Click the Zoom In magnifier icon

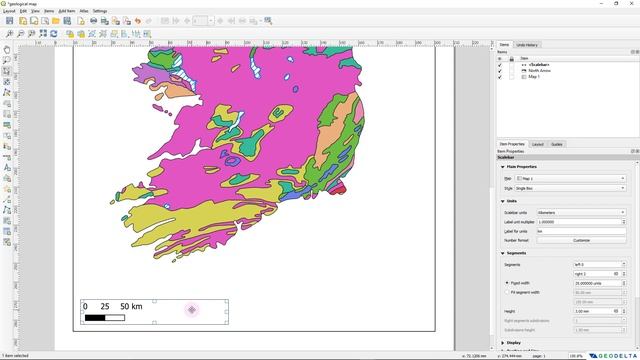9,33
